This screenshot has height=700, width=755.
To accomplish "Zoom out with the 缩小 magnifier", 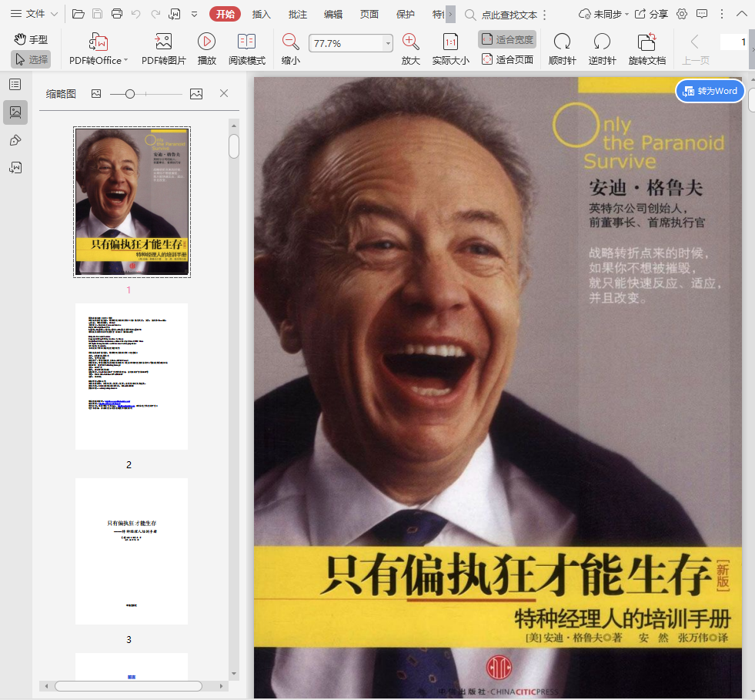I will pyautogui.click(x=291, y=42).
